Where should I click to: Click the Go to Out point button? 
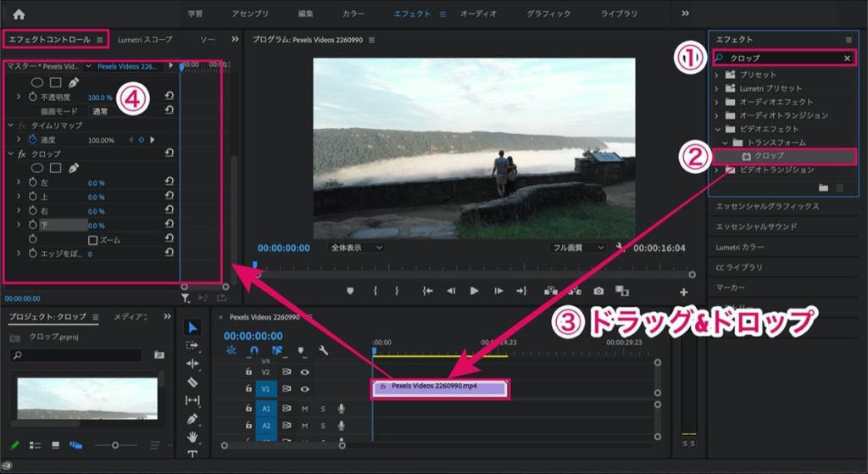pos(521,291)
